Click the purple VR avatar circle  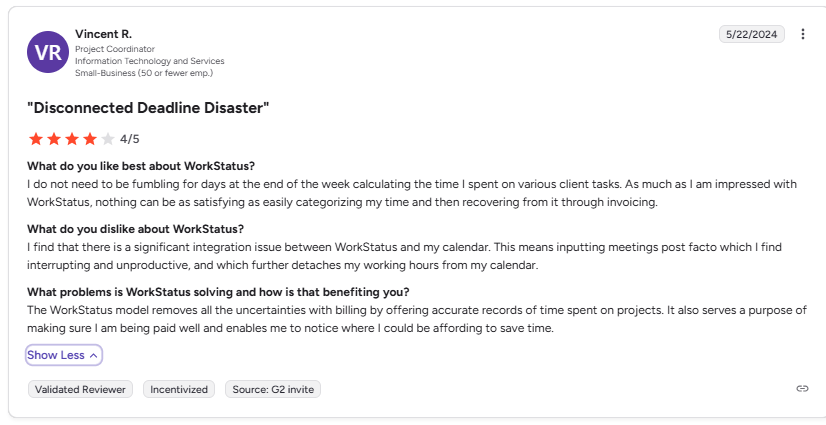pyautogui.click(x=48, y=52)
